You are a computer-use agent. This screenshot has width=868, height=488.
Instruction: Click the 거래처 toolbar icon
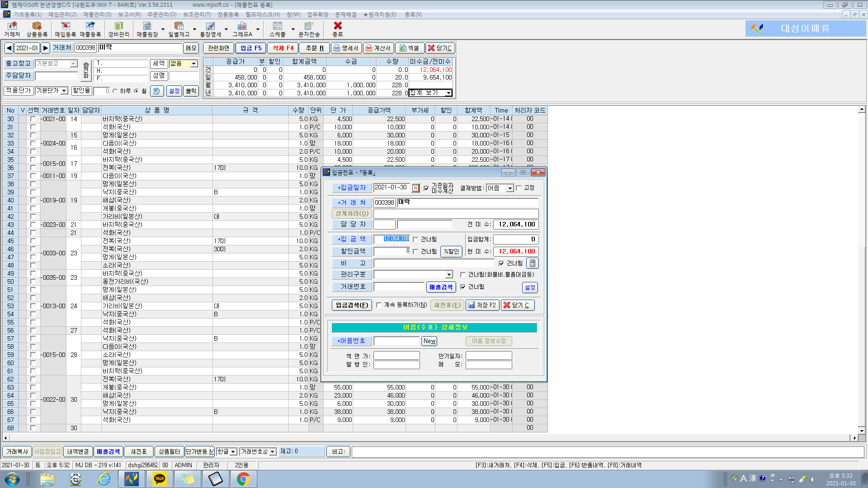pyautogui.click(x=12, y=29)
